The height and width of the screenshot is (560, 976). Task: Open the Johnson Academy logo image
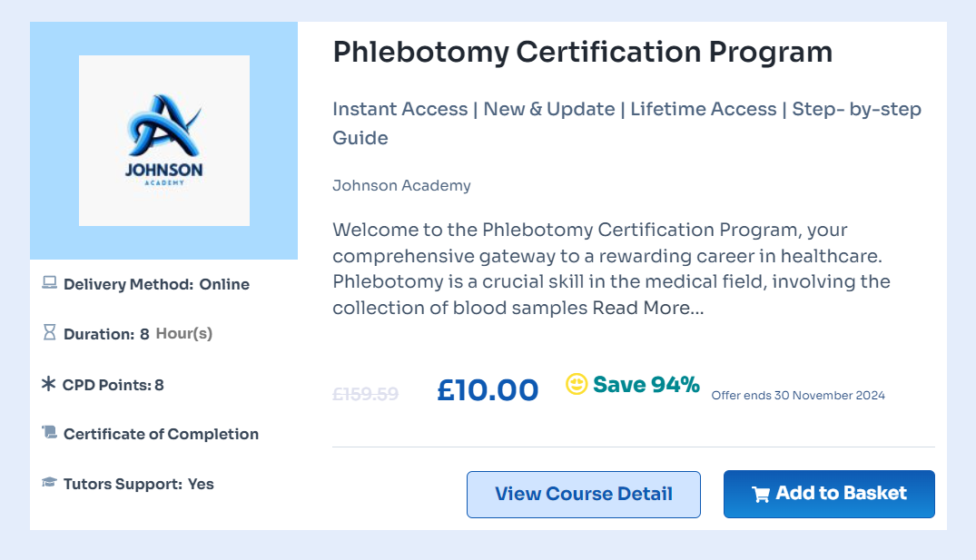point(163,139)
